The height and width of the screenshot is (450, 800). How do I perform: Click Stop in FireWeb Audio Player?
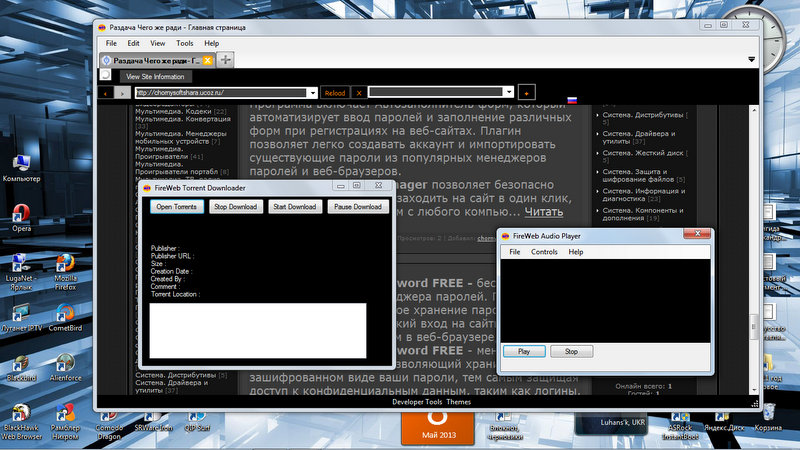[x=571, y=352]
